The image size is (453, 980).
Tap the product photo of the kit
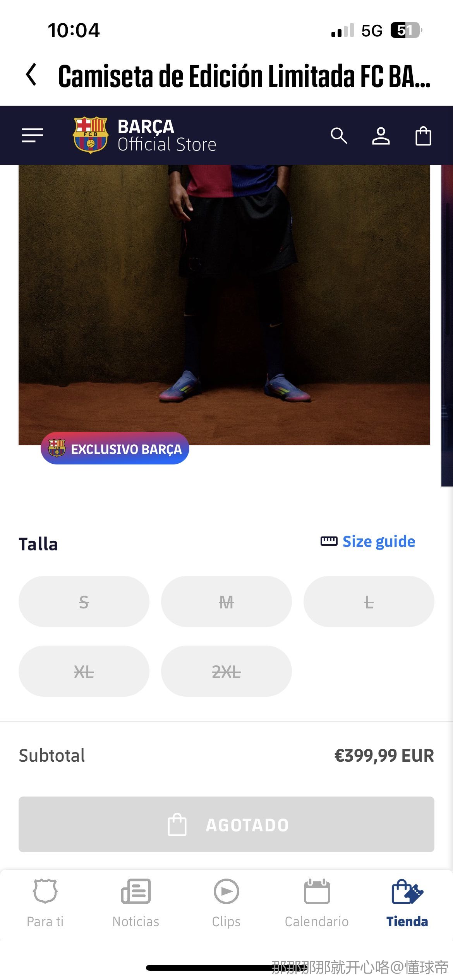[224, 305]
